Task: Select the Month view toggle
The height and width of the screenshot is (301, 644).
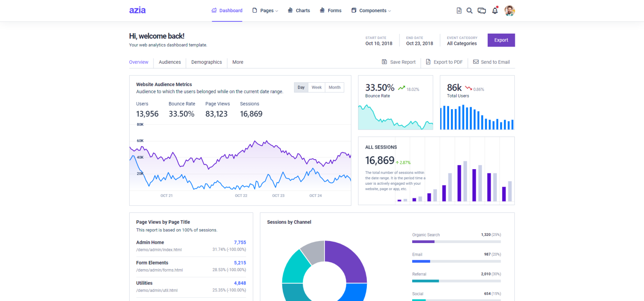Action: coord(334,87)
